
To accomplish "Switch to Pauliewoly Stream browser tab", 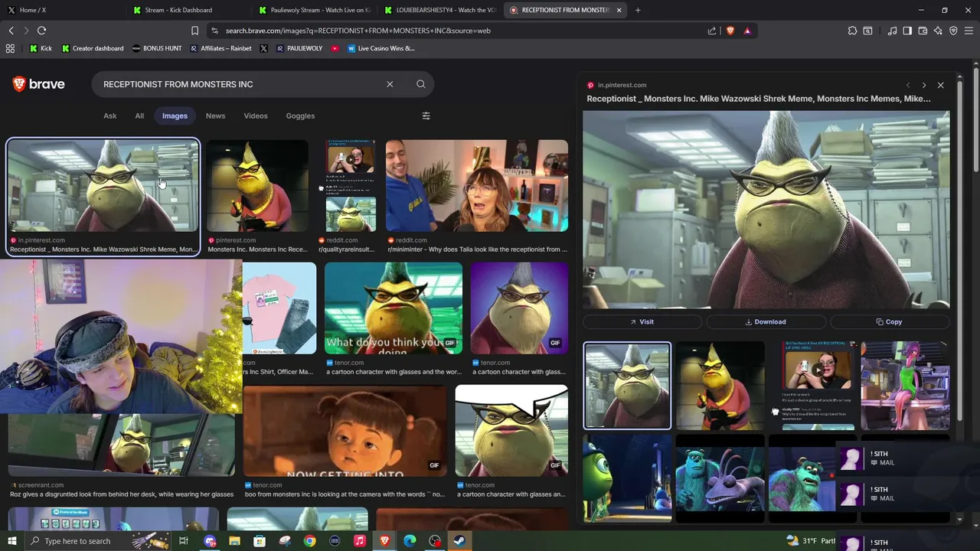I will [314, 10].
